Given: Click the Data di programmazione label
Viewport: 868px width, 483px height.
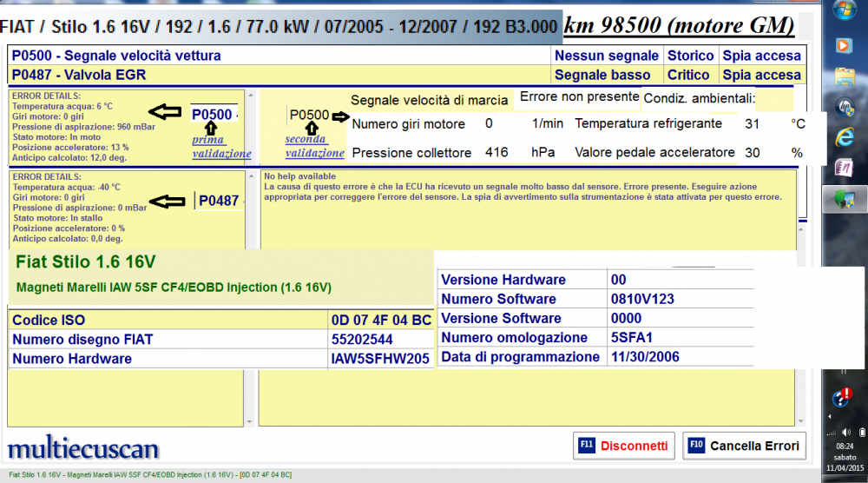Looking at the screenshot, I should click(x=520, y=357).
